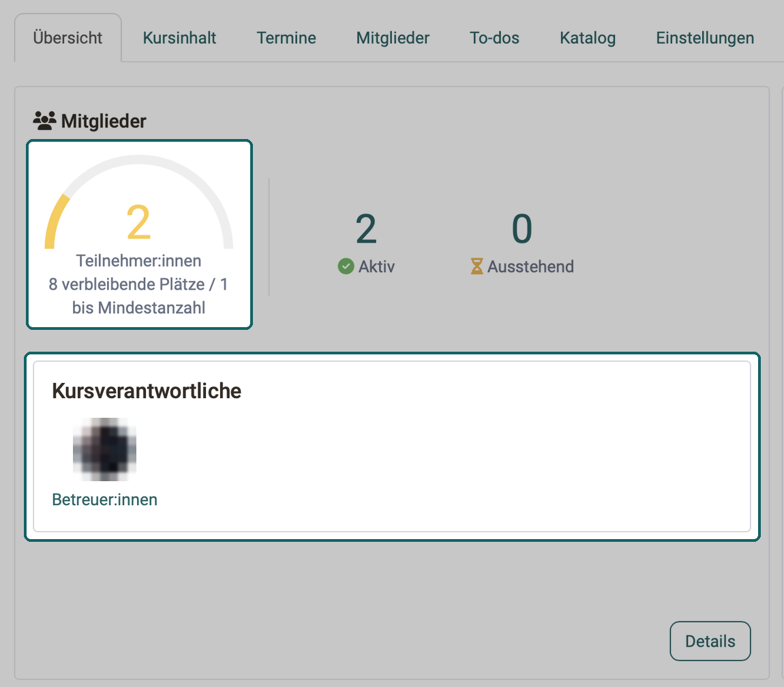Click the Ausstehend hourglass icon
Viewport: 784px width, 687px height.
pyautogui.click(x=477, y=266)
